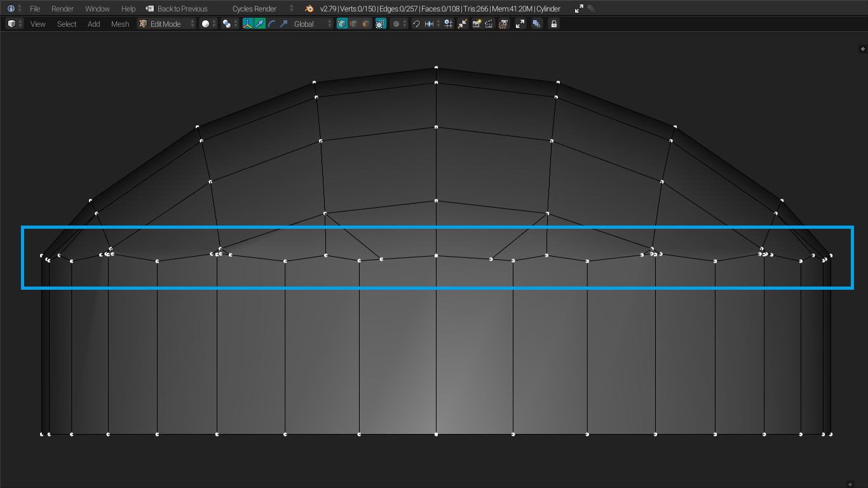
Task: Switch to vertex select mode
Action: [342, 24]
